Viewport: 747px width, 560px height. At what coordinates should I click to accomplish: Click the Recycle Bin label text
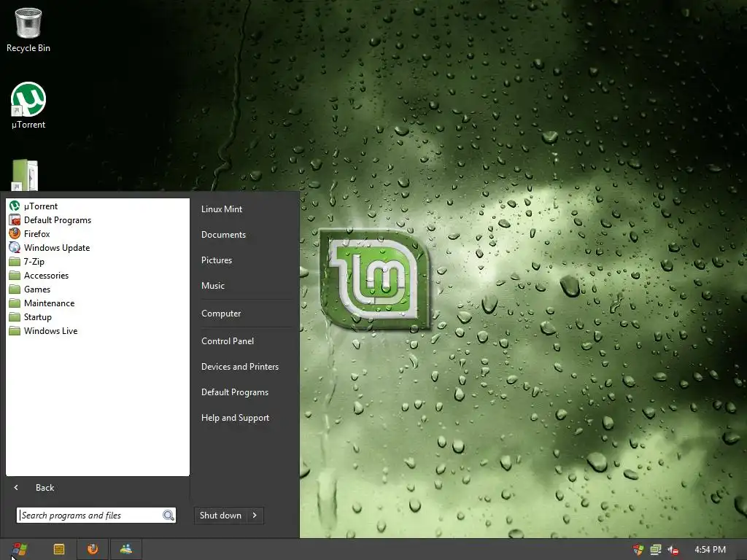(28, 48)
